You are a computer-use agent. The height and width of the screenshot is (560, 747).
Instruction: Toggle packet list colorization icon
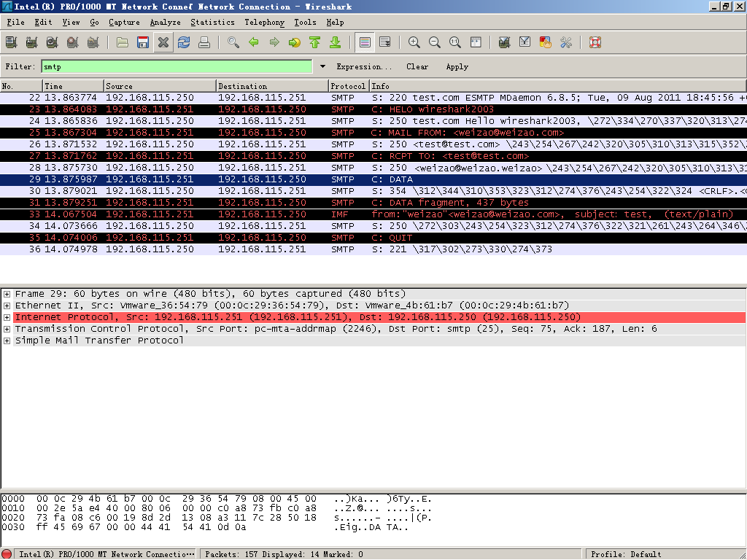click(365, 42)
